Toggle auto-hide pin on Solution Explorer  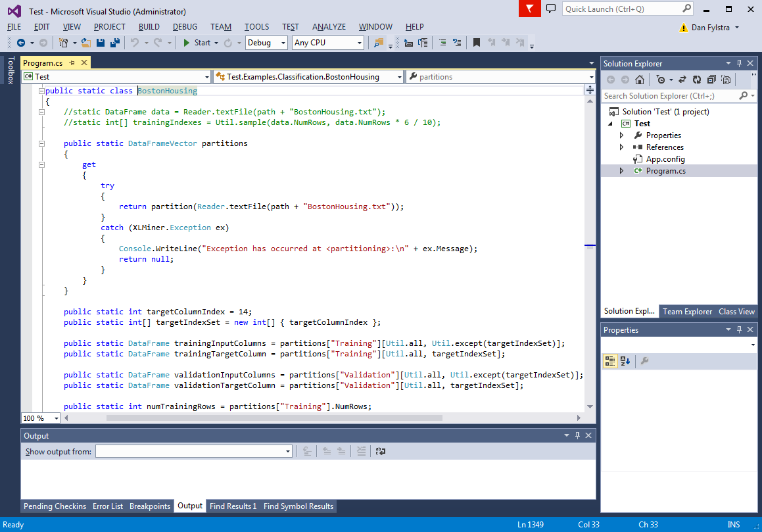point(739,64)
